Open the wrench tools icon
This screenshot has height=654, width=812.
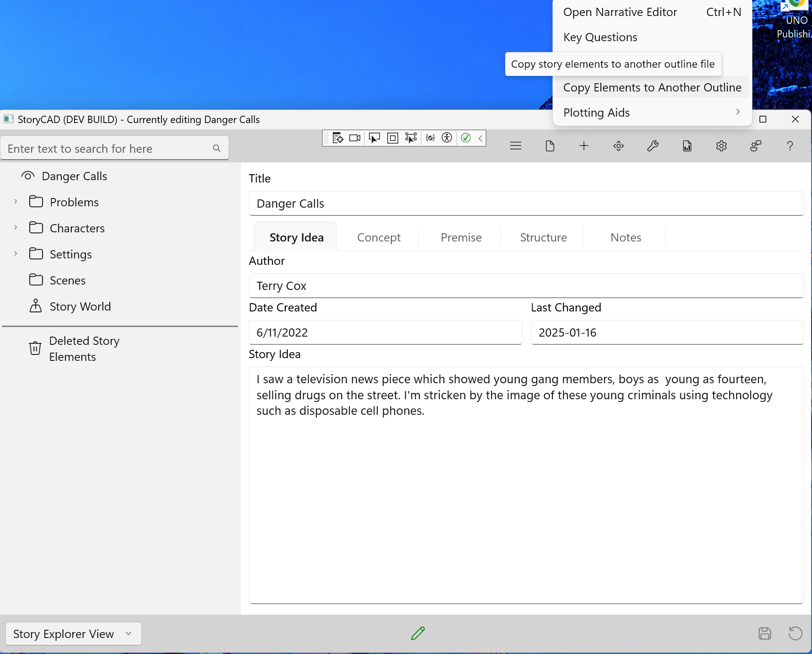652,145
